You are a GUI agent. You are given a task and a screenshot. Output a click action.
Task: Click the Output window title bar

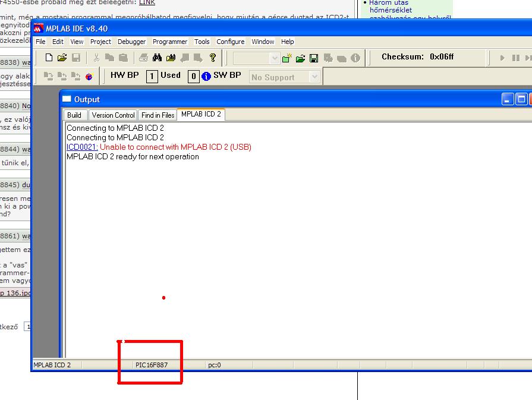282,99
